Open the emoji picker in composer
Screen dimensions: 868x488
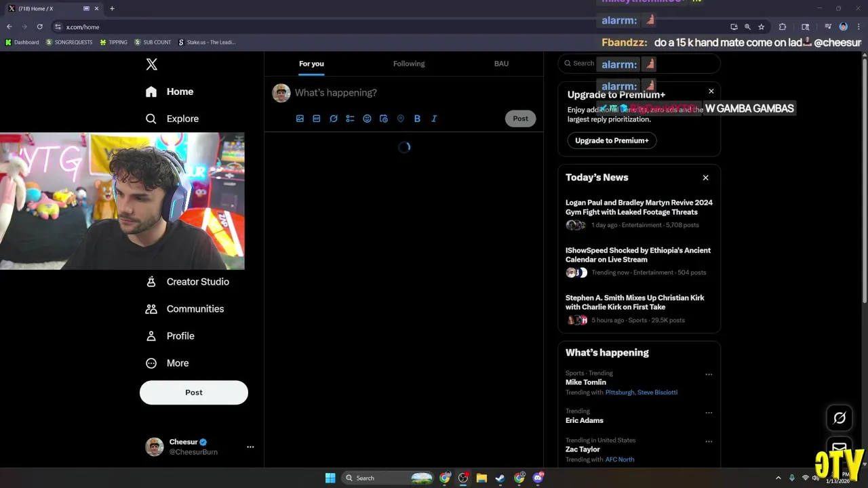click(x=367, y=119)
